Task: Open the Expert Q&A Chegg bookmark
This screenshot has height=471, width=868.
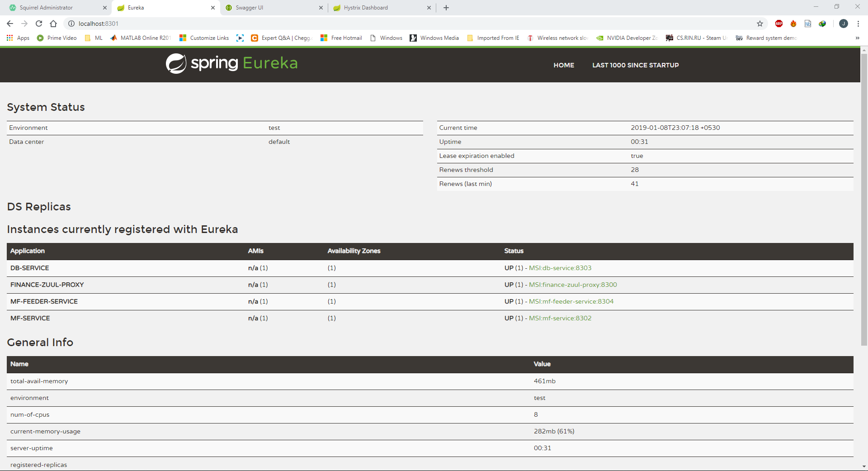Action: 282,38
